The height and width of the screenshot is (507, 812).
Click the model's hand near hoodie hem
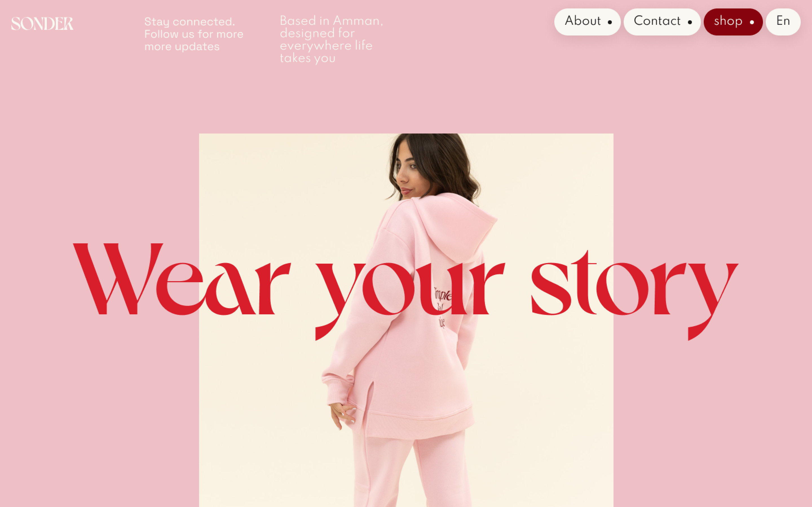[x=342, y=415]
